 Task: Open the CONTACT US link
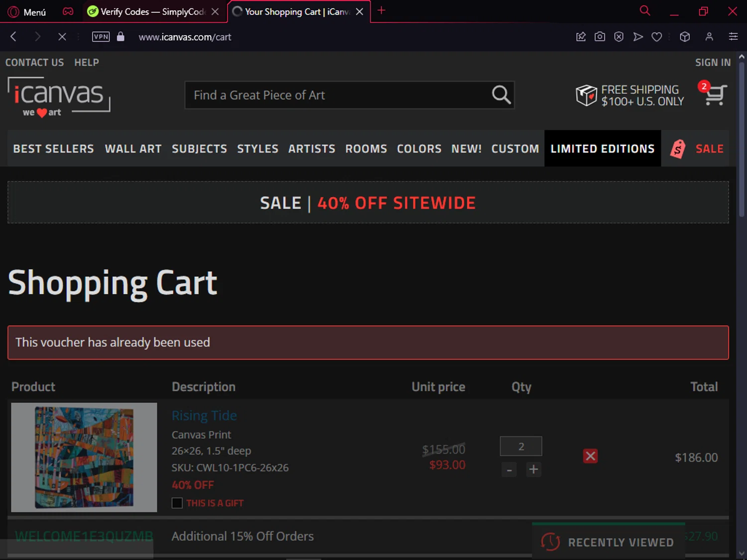tap(34, 62)
